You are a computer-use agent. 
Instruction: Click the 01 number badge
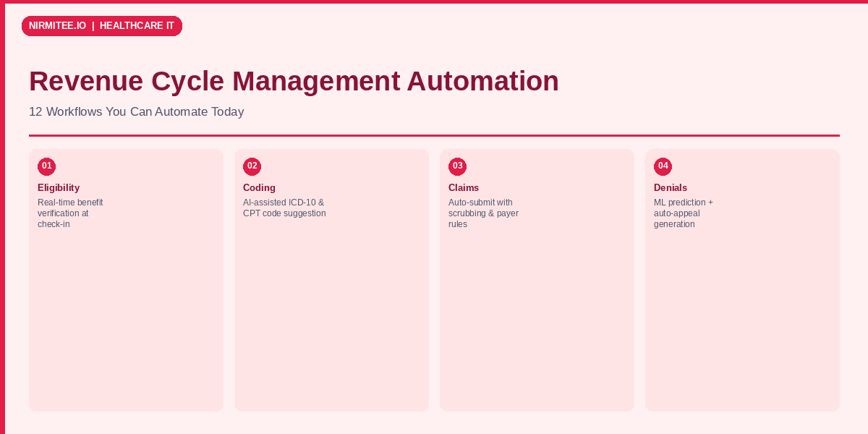47,166
